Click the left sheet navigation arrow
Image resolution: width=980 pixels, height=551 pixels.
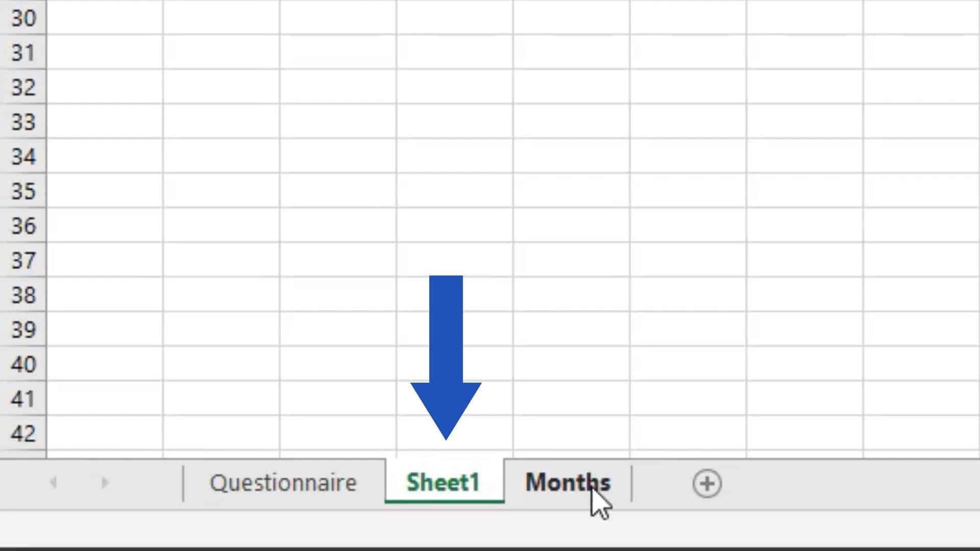tap(54, 482)
